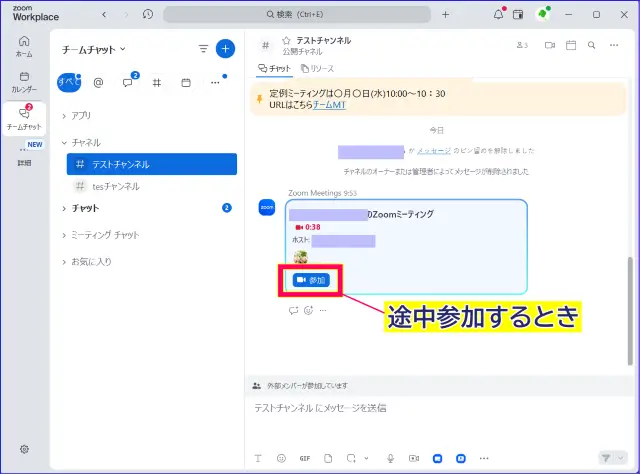Open the chat list filter icon
Viewport: 640px width, 474px height.
[x=203, y=49]
